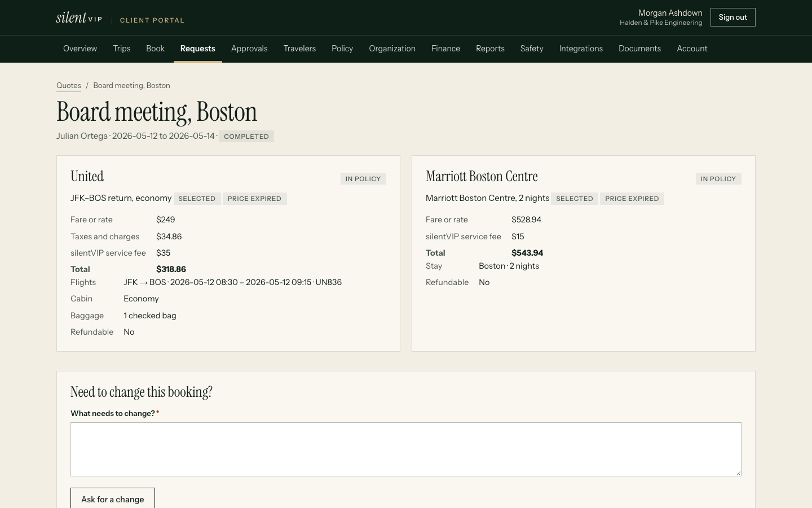Image resolution: width=812 pixels, height=508 pixels.
Task: Click the Marriott total $543.94
Action: tap(527, 253)
